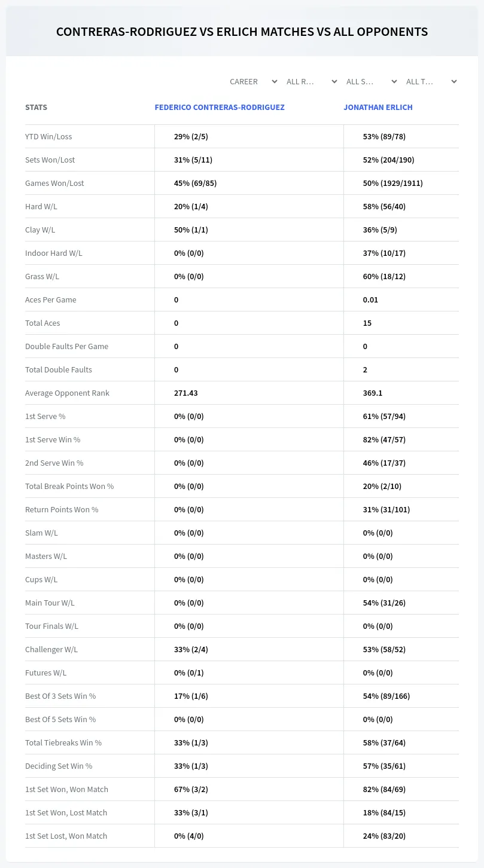Select the YTD Win/Loss row label
The image size is (484, 868).
(48, 136)
